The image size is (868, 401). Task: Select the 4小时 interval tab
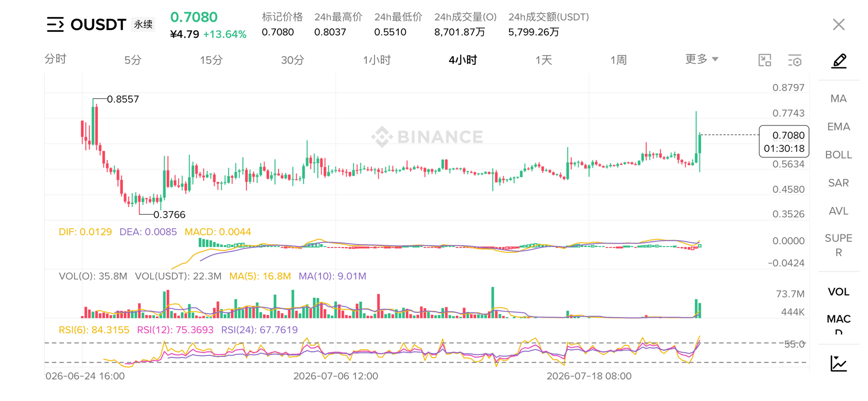463,60
